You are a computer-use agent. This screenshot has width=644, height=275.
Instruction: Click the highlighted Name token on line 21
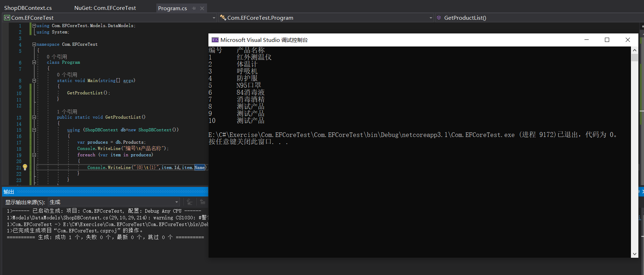pyautogui.click(x=199, y=168)
